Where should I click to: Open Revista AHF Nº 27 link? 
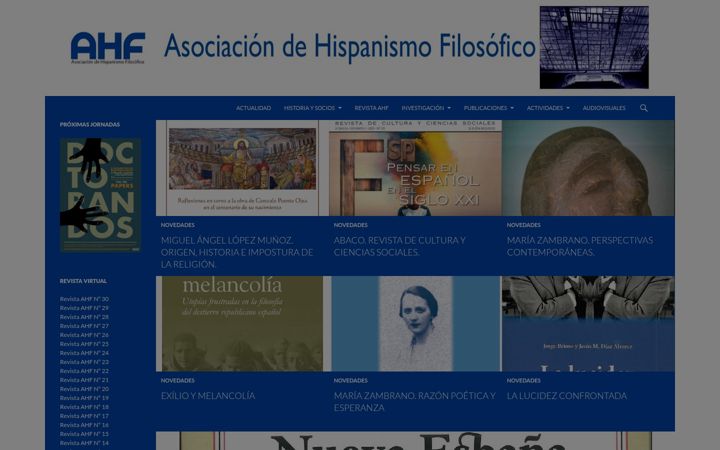[x=84, y=326]
